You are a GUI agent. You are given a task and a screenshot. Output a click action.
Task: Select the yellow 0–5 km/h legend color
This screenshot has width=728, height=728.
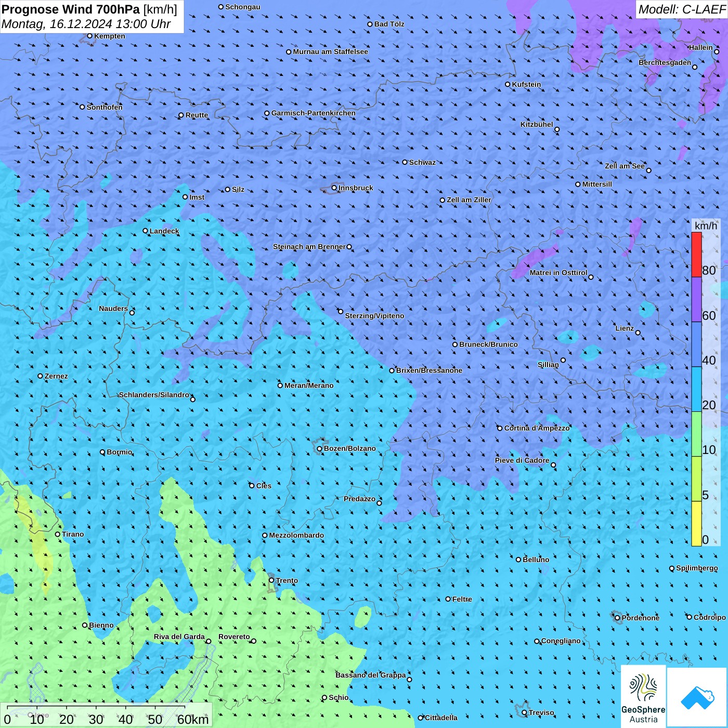696,524
